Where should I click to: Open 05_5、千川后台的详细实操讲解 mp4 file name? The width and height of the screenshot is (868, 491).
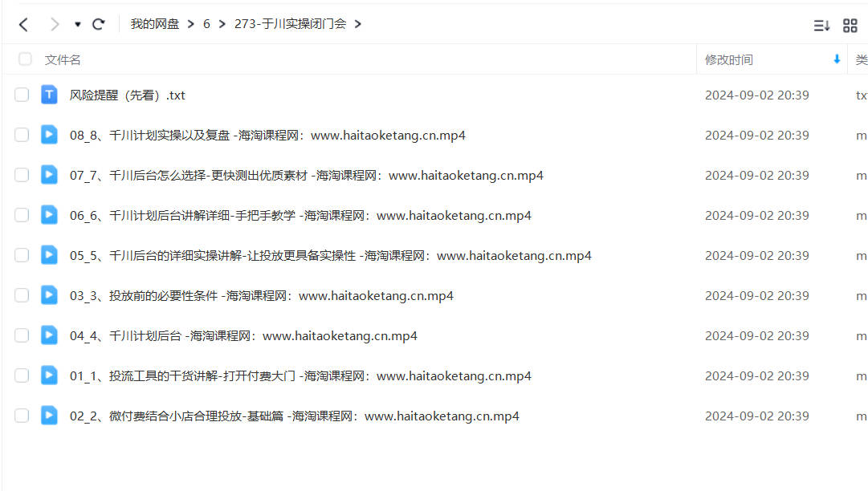click(x=331, y=255)
